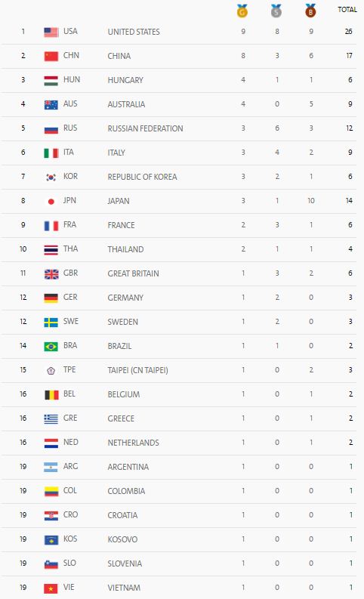Click the SLO country code
Viewport: 364px width, 599px height.
(x=69, y=563)
